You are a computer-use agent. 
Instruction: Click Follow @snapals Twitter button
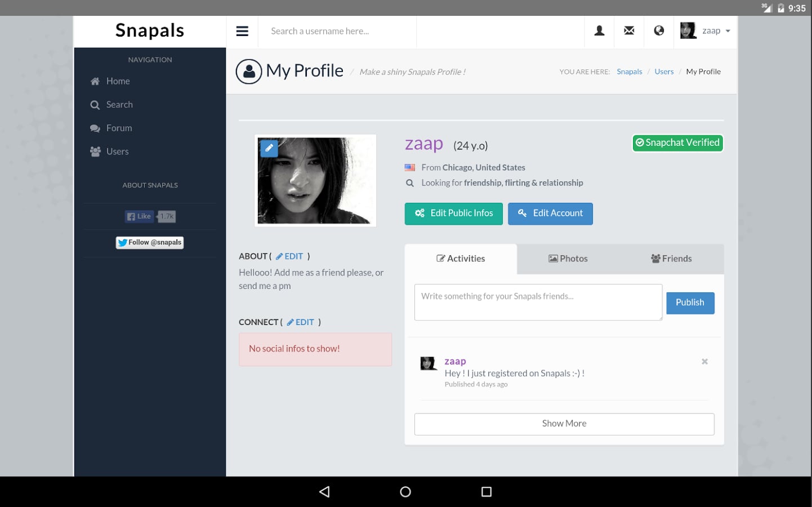(x=150, y=243)
